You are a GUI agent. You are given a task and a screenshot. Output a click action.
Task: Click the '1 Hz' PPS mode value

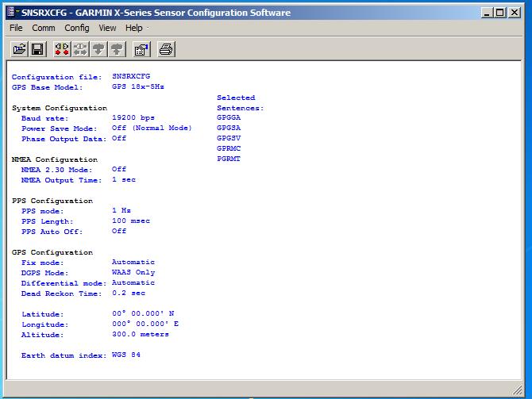coord(121,210)
